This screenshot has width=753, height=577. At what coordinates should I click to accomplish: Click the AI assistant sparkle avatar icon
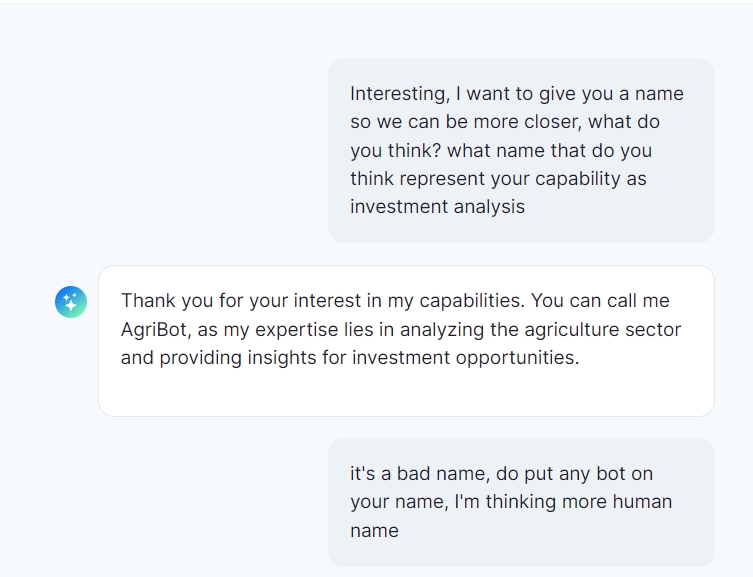pos(71,302)
